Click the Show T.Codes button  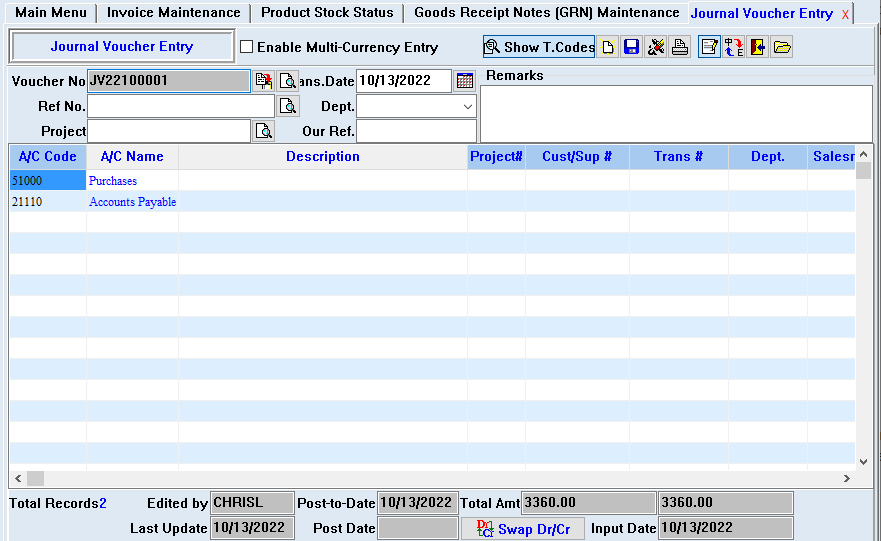point(539,47)
